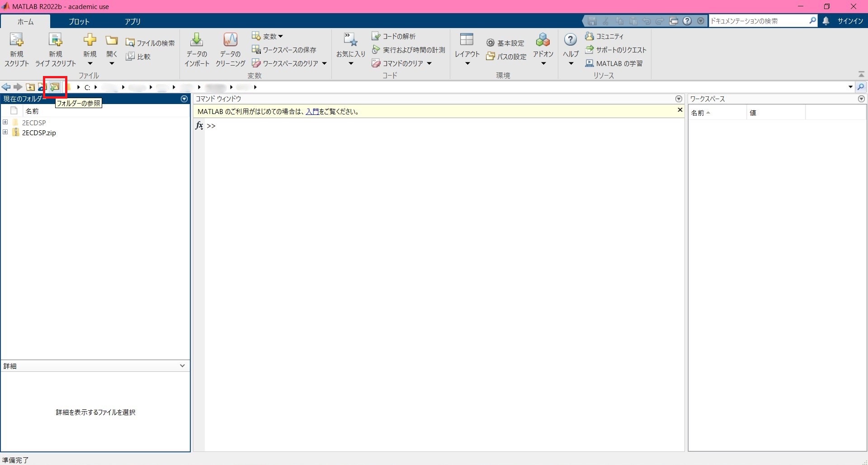Open ワークスペースのクリア dropdown arrow
The height and width of the screenshot is (465, 868).
324,63
